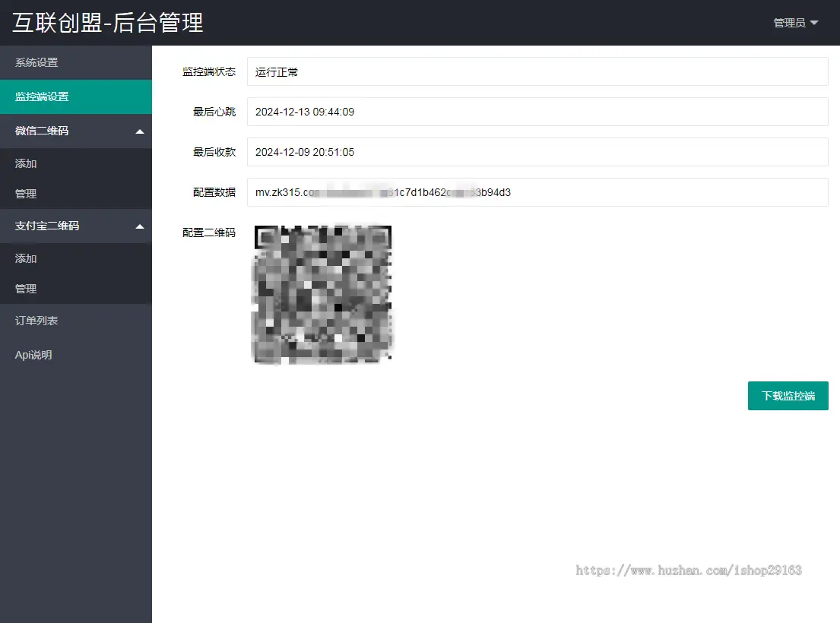The width and height of the screenshot is (840, 623).
Task: Click the 最后心跳 timestamp field
Action: coord(537,112)
